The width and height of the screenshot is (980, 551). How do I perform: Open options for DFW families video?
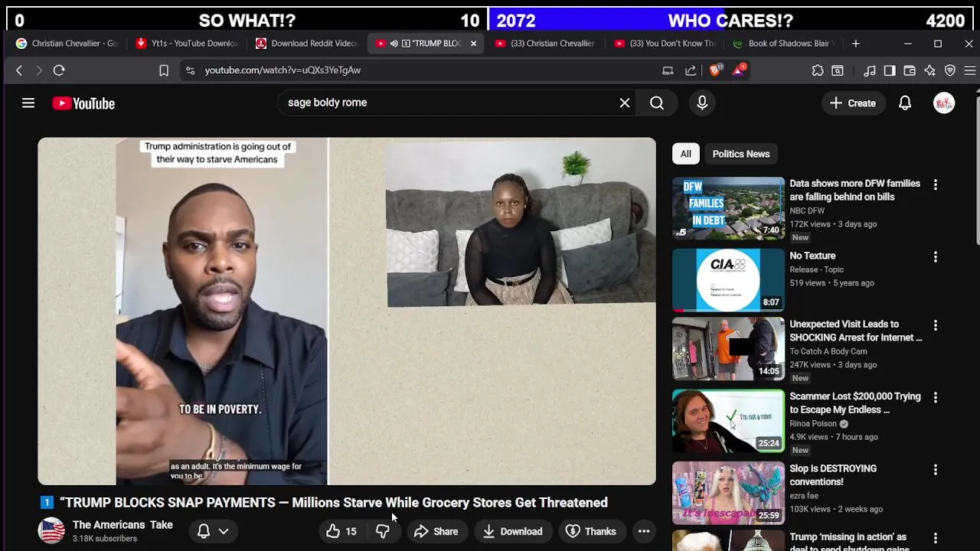[x=935, y=184]
